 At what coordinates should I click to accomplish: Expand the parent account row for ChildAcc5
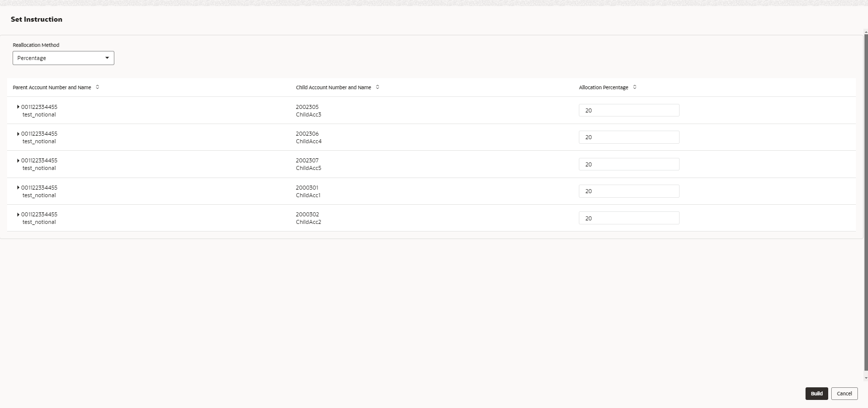pyautogui.click(x=18, y=160)
